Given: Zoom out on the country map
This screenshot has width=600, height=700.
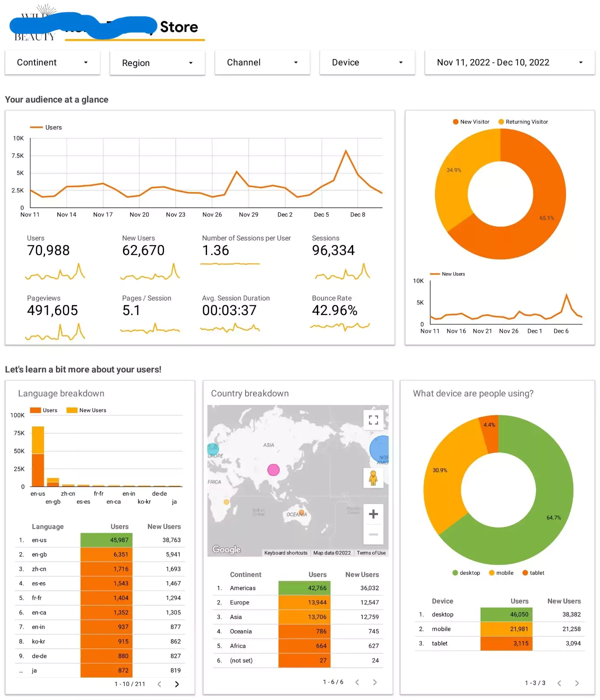Looking at the screenshot, I should [x=373, y=534].
